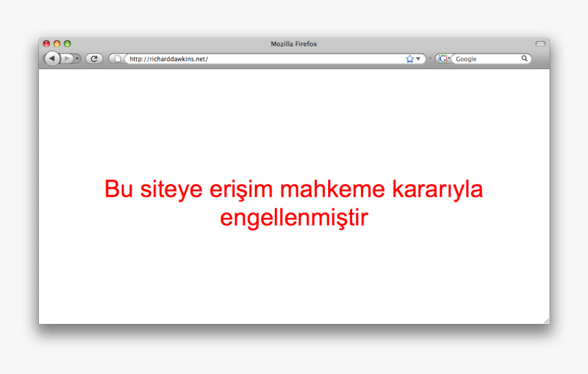Close the Firefox window with the red button
Viewport: 588px width, 374px height.
tap(46, 44)
